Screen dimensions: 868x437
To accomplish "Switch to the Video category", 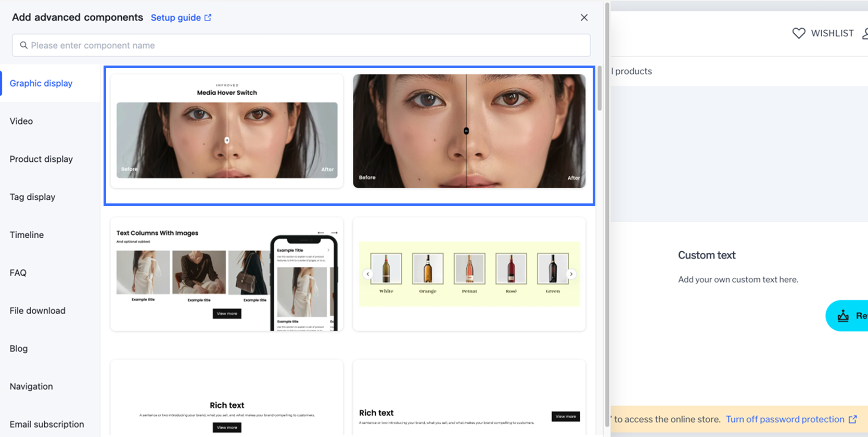I will 21,121.
